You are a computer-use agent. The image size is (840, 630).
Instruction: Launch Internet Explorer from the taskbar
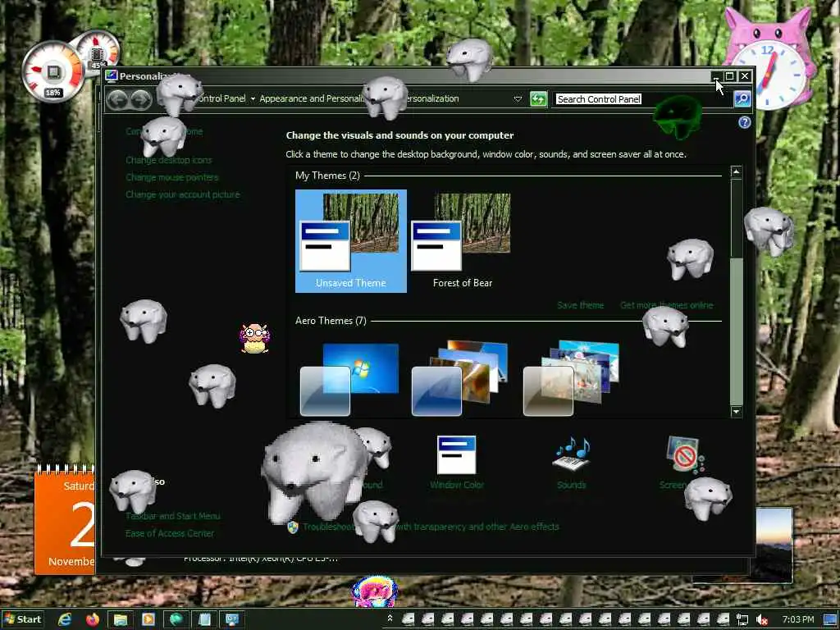(65, 620)
